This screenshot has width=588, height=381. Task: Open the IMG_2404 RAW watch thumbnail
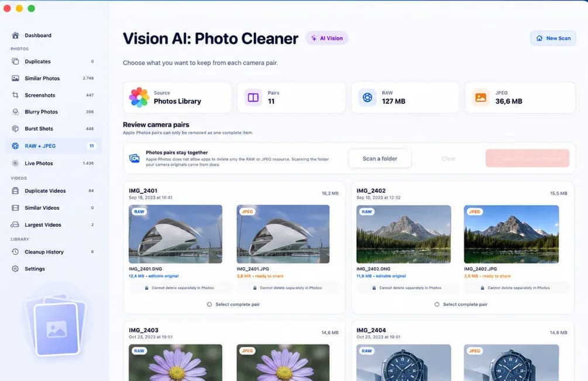click(x=404, y=363)
